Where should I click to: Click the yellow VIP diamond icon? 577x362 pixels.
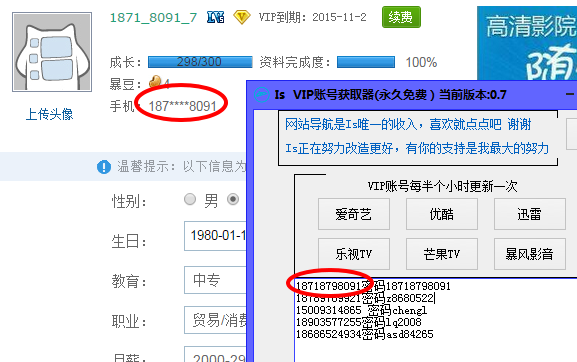tap(242, 17)
